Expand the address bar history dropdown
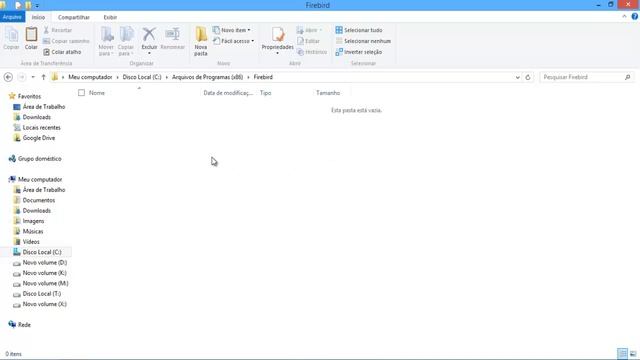640x360 pixels. (518, 77)
